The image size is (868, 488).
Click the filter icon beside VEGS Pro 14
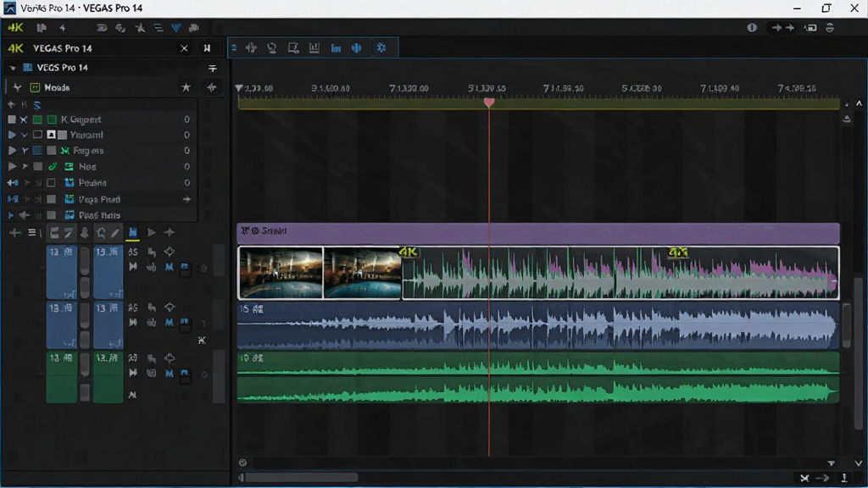[212, 68]
